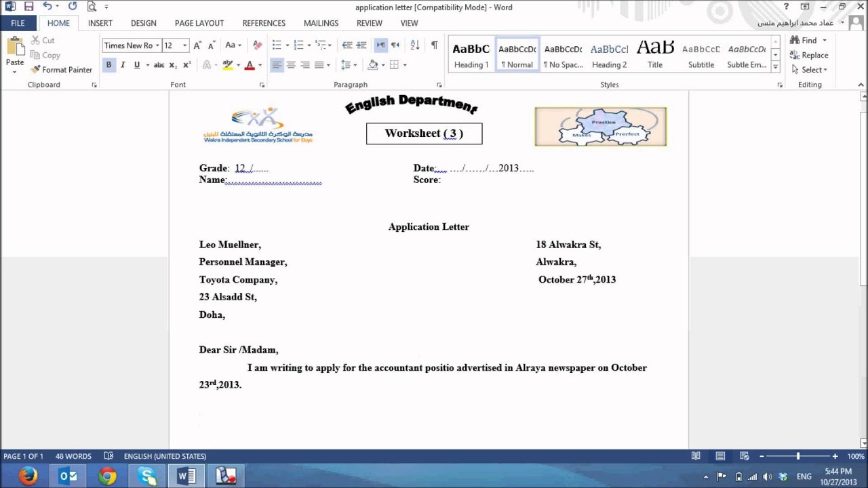Apply the Title style
Screen dimensions: 868x488
click(x=655, y=55)
